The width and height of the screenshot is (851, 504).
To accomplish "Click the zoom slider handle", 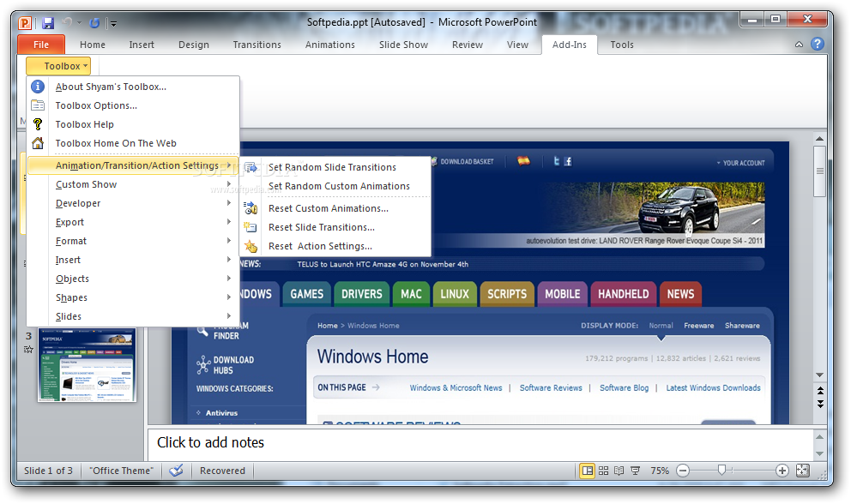I will coord(721,471).
